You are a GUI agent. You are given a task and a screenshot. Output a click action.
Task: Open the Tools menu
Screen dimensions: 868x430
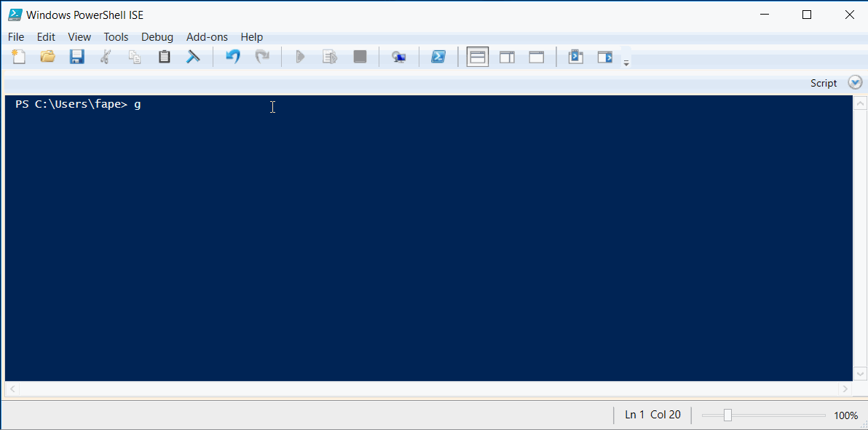click(117, 37)
